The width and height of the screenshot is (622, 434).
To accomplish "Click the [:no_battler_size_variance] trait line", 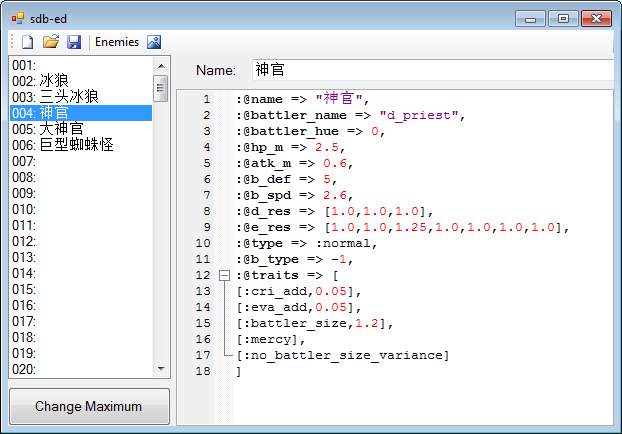I will [343, 355].
